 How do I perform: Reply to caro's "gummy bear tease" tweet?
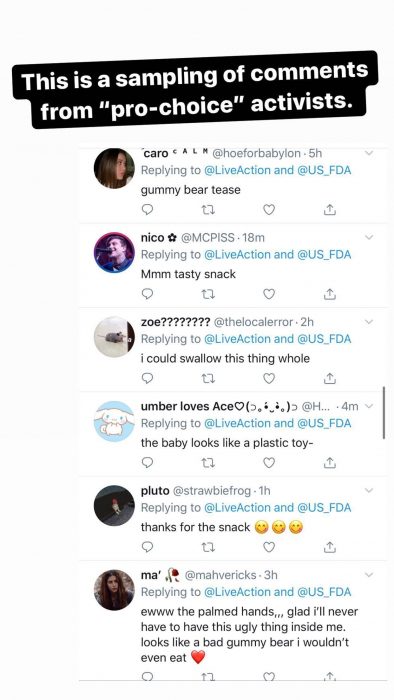point(147,209)
